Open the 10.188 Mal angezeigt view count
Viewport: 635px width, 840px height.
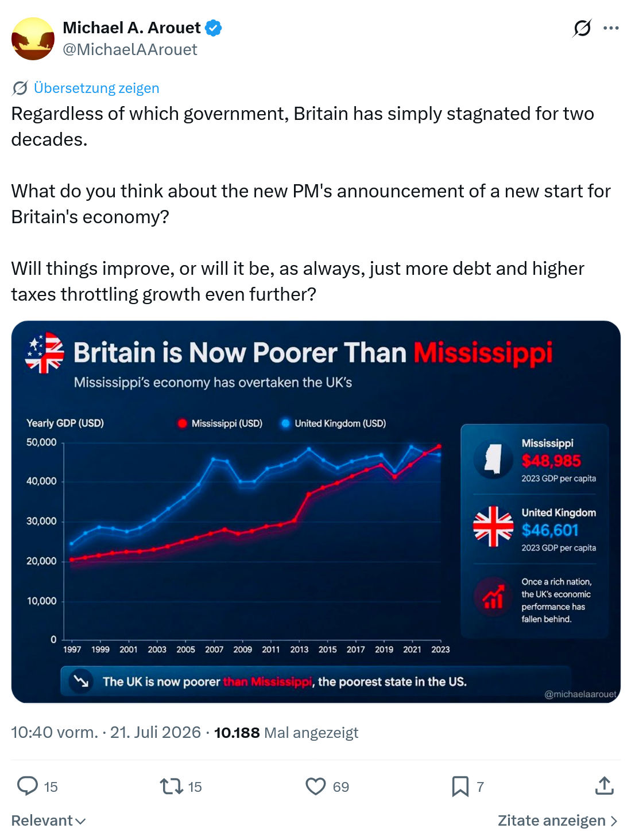tap(286, 732)
